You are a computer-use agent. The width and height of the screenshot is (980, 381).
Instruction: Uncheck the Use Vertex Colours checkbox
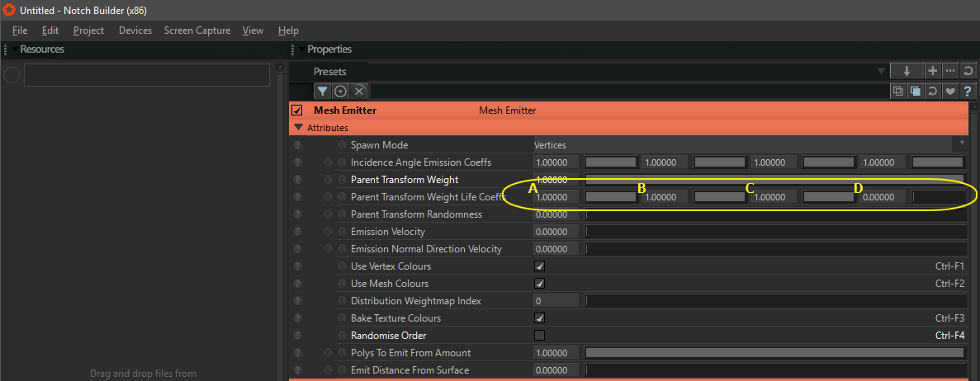click(x=539, y=266)
